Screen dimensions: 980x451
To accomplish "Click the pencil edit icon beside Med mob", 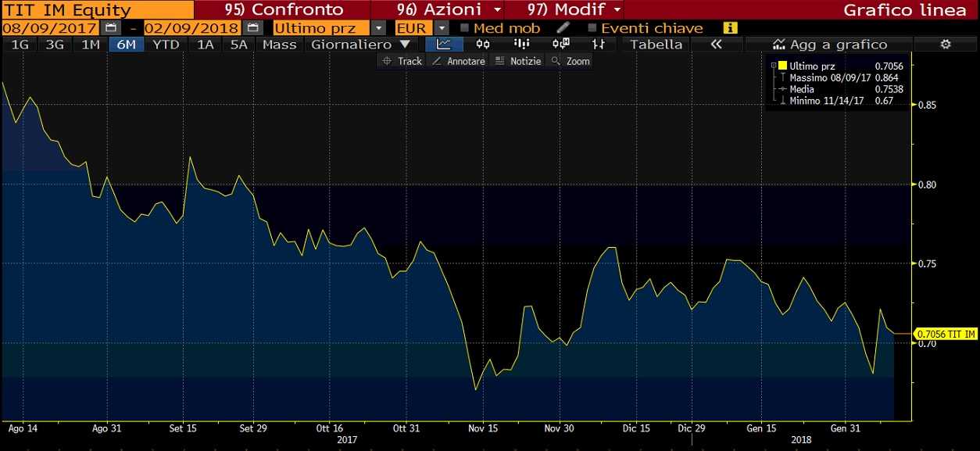I will pyautogui.click(x=563, y=27).
